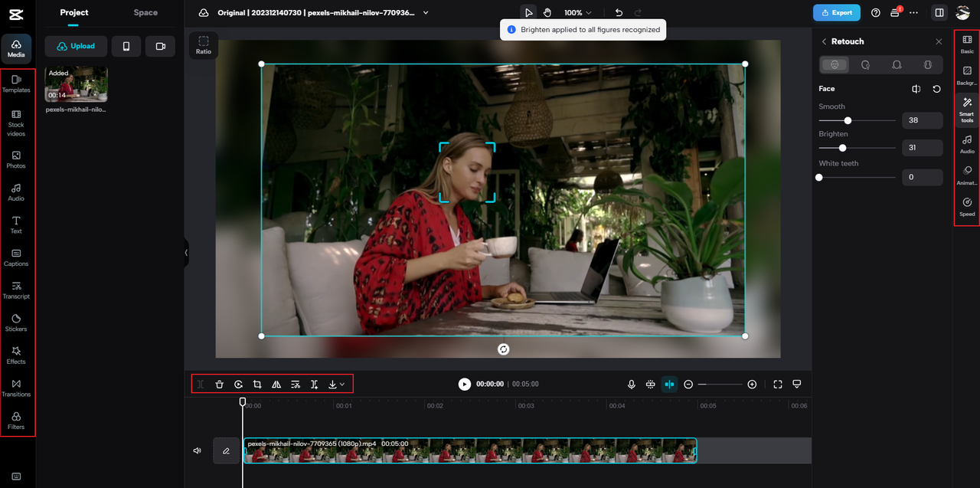Open the 100% zoom level dropdown
This screenshot has width=980, height=488.
pyautogui.click(x=578, y=13)
